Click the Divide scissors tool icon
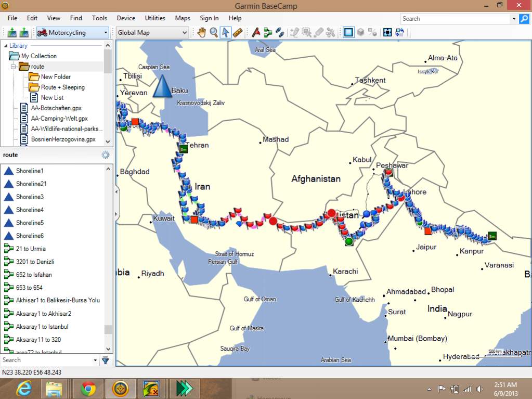 [330, 33]
